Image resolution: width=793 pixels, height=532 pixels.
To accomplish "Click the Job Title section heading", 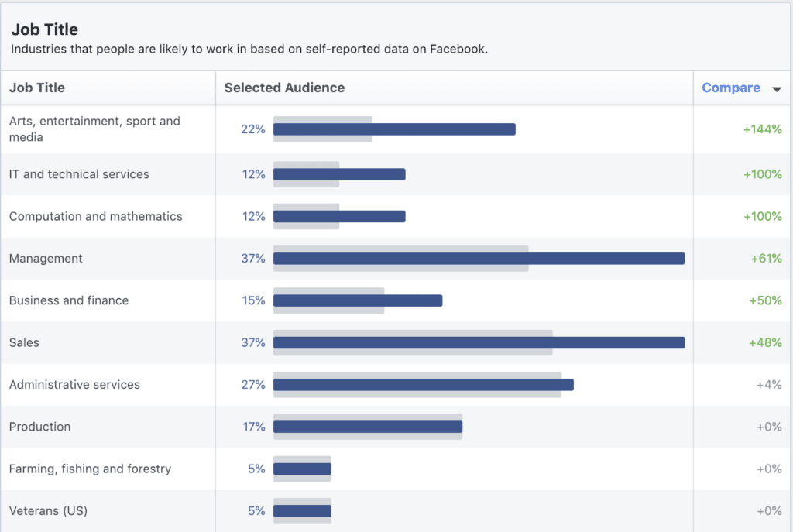I will click(x=43, y=29).
